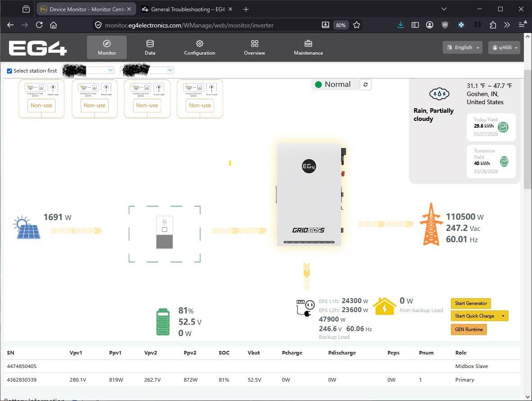Screen dimensions: 532x401
Task: Open the English language dropdown
Action: click(x=462, y=47)
